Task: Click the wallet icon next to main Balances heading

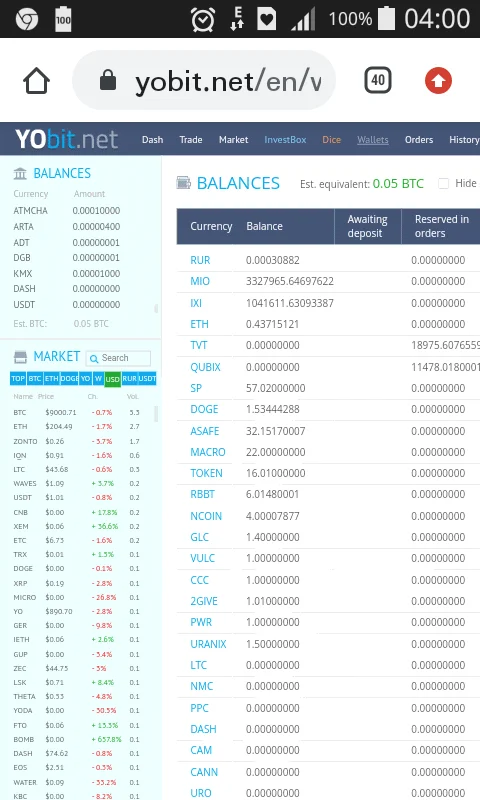Action: (184, 183)
